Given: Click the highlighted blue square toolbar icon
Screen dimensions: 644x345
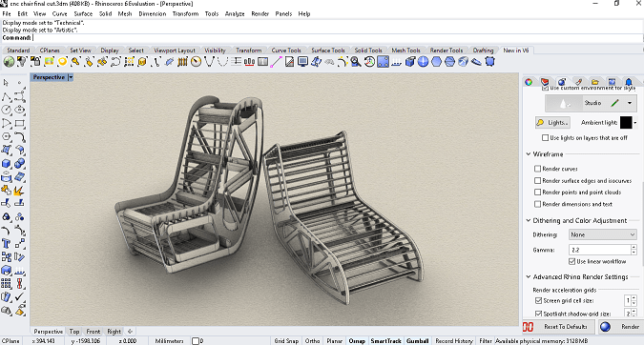Looking at the screenshot, I should pos(383,62).
